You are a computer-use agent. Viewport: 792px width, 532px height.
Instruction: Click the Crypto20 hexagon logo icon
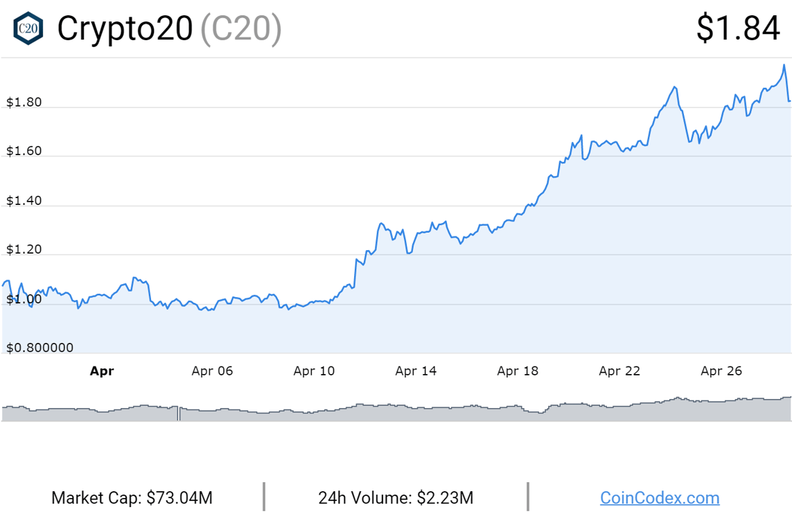pyautogui.click(x=28, y=28)
